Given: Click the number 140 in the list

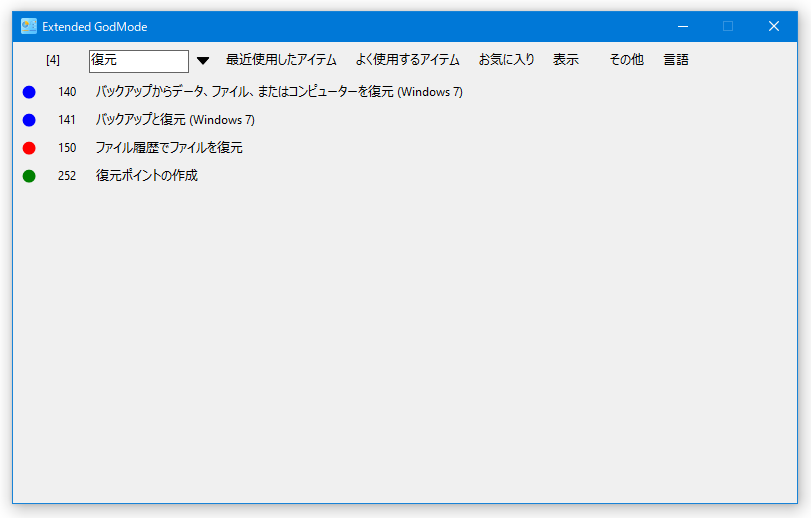Looking at the screenshot, I should pos(67,92).
